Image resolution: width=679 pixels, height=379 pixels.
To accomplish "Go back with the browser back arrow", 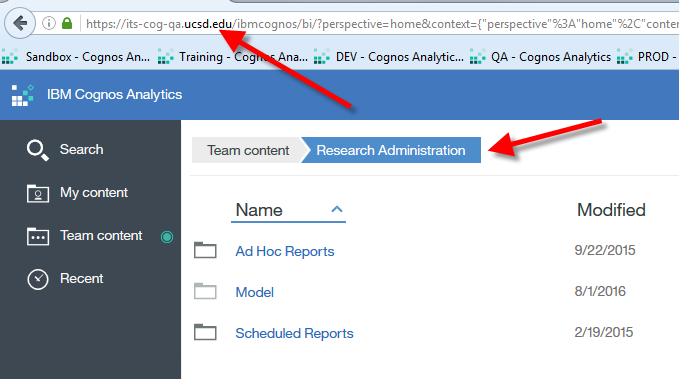I will click(x=20, y=23).
